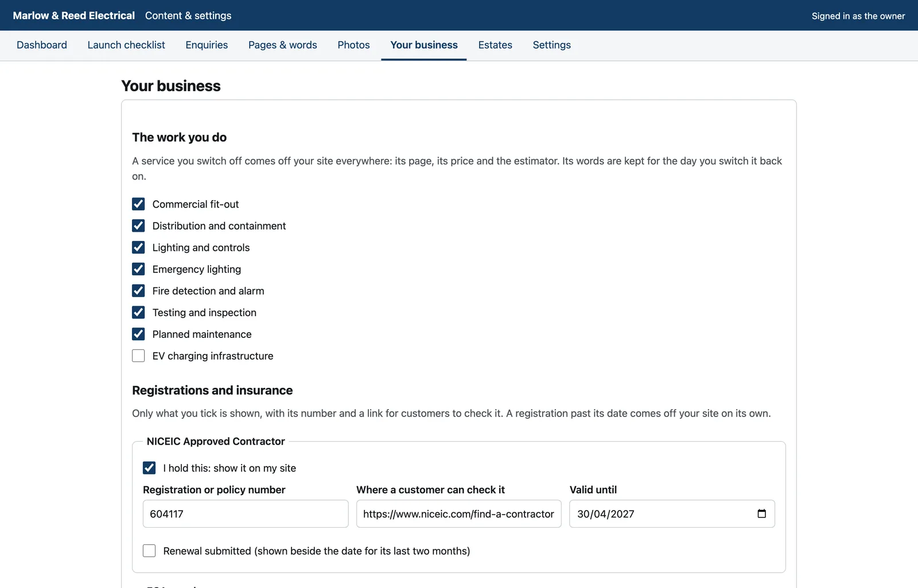Uncheck Commercial fit-out service

point(138,204)
